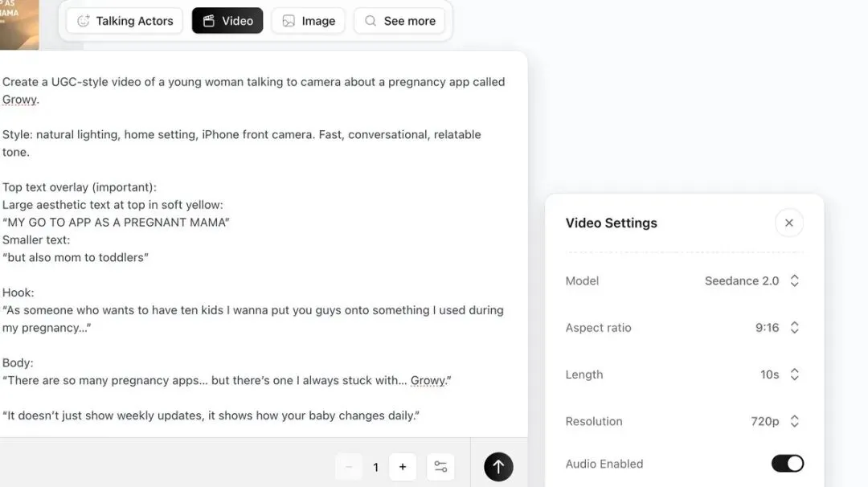Click the text "MY GO TO APP AS A PREGNANT MAMA"
The image size is (868, 487).
[116, 223]
